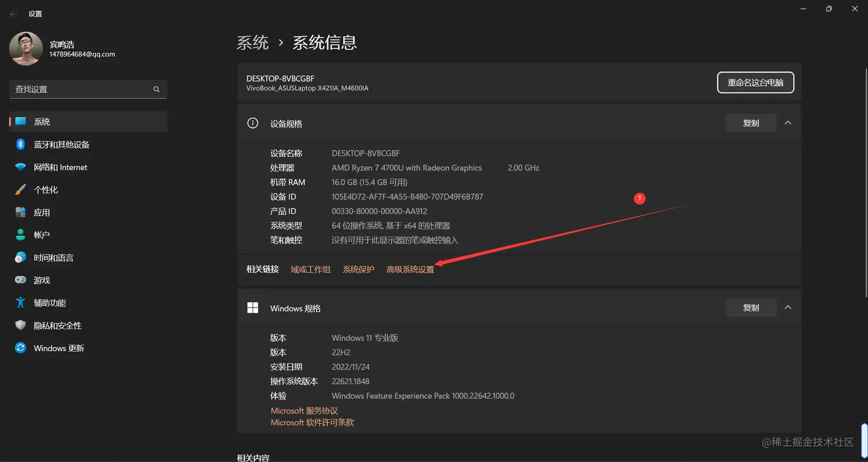Click the RAM value 16.0 GB (15.4 GB 可用)
868x462 pixels.
(370, 182)
